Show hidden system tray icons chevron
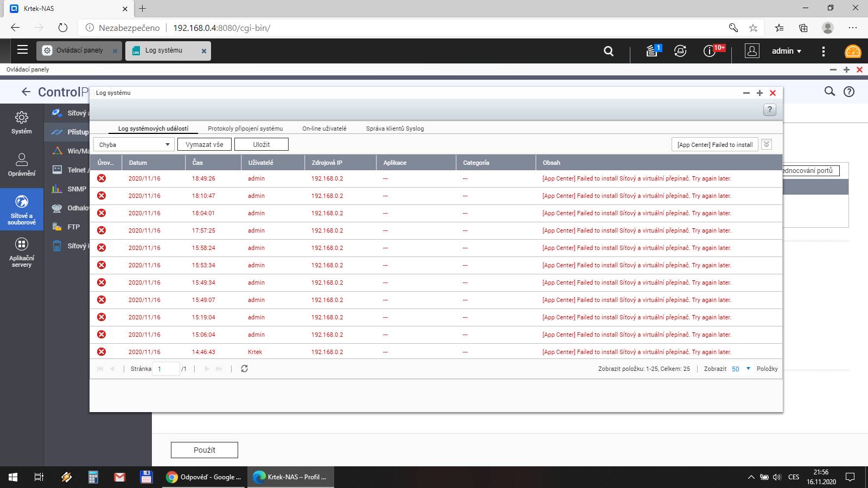Screen dimensions: 868x488 click(x=751, y=477)
